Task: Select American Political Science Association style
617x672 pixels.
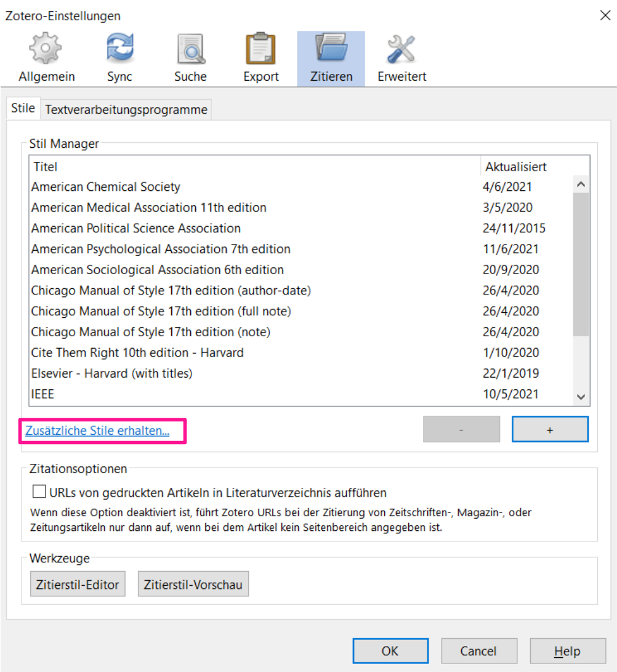Action: point(302,228)
